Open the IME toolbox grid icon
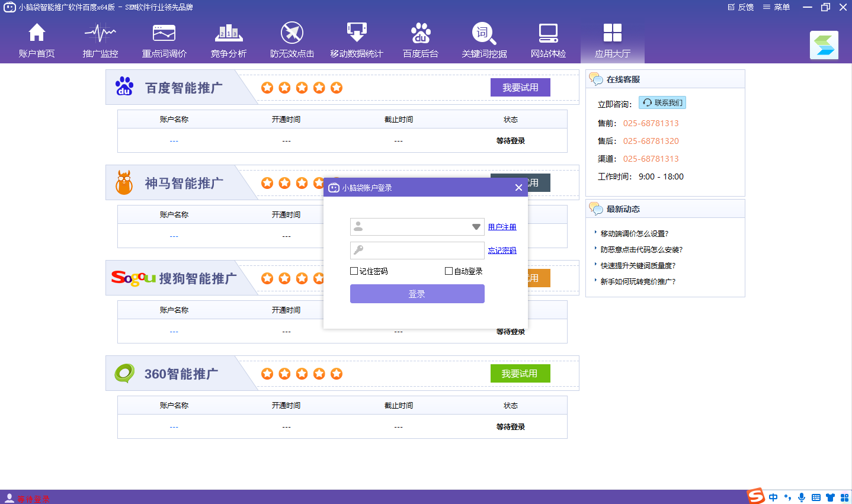The width and height of the screenshot is (852, 504). [844, 497]
